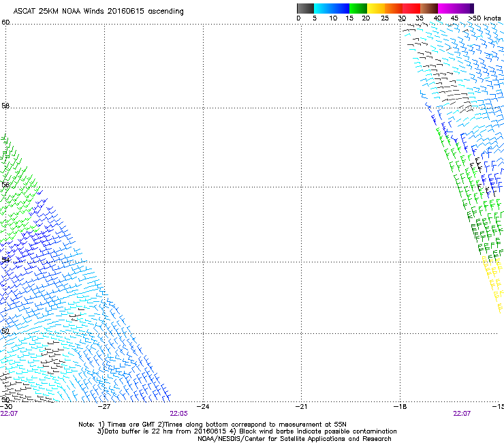Select the green 15-20 knots color band
Image resolution: width=504 pixels, height=443 pixels.
point(358,8)
